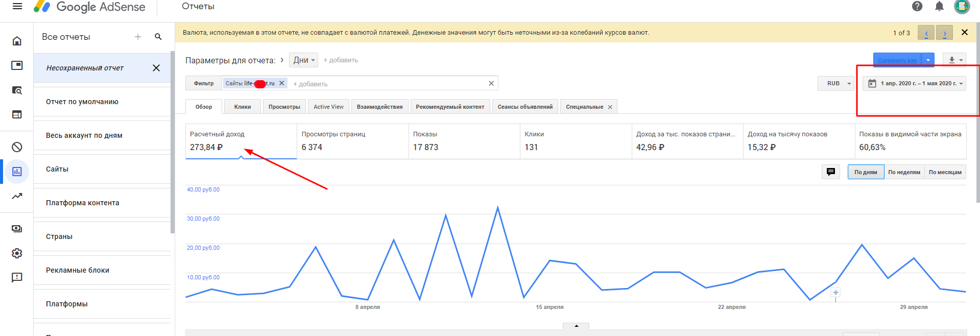Open the Settings gear in sidebar
Image resolution: width=980 pixels, height=336 pixels.
(x=17, y=253)
